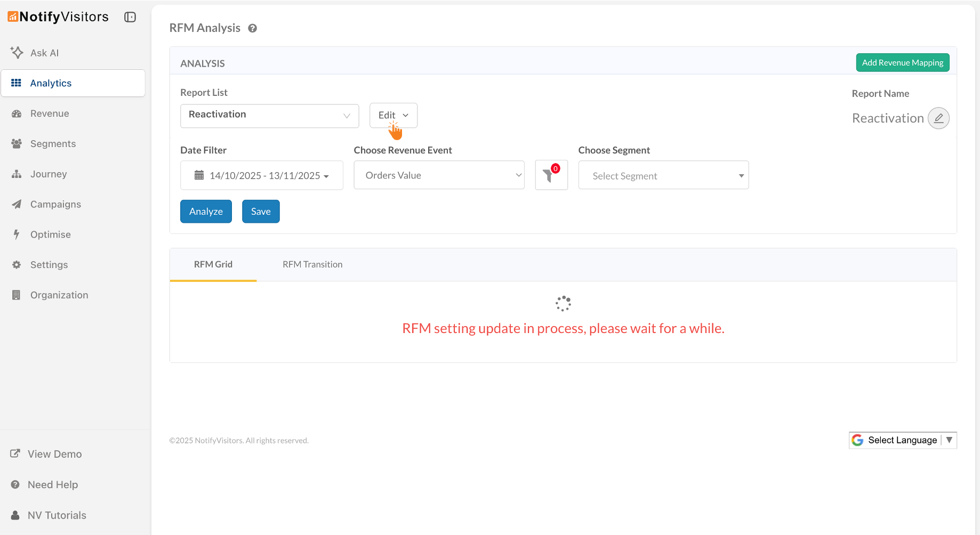
Task: Edit the Reactivation report name with pencil icon
Action: 939,118
